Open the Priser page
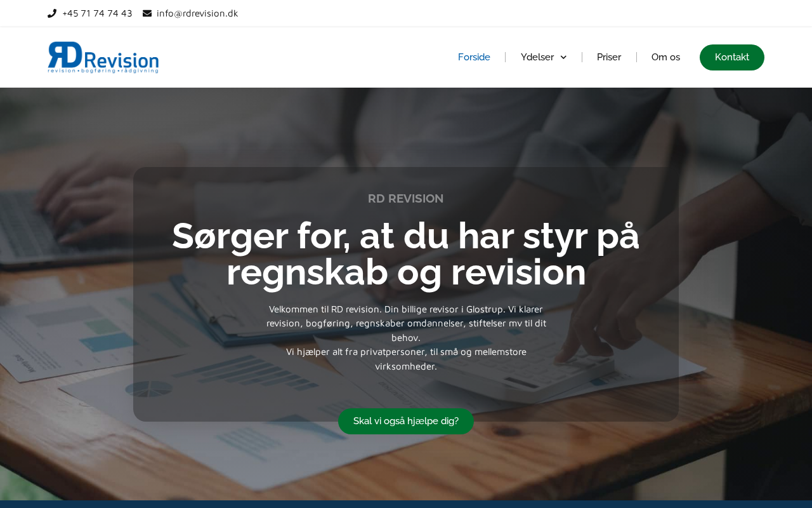Image resolution: width=812 pixels, height=508 pixels. point(609,57)
